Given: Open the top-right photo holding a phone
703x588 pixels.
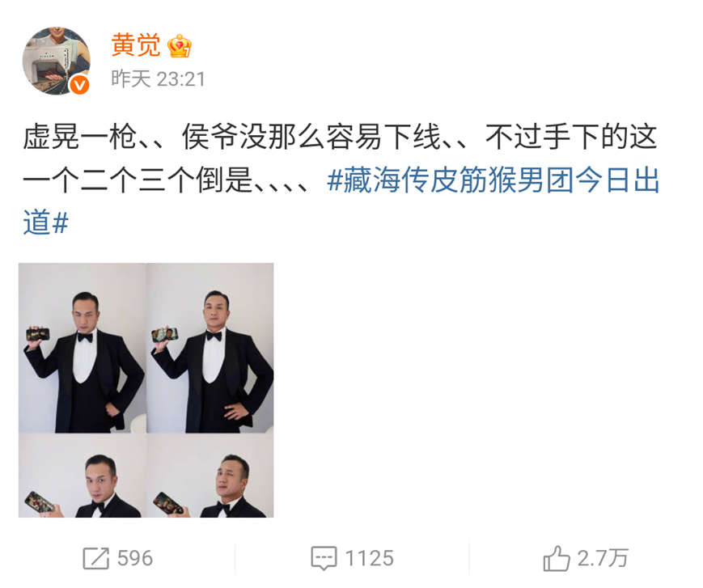Looking at the screenshot, I should tap(210, 348).
